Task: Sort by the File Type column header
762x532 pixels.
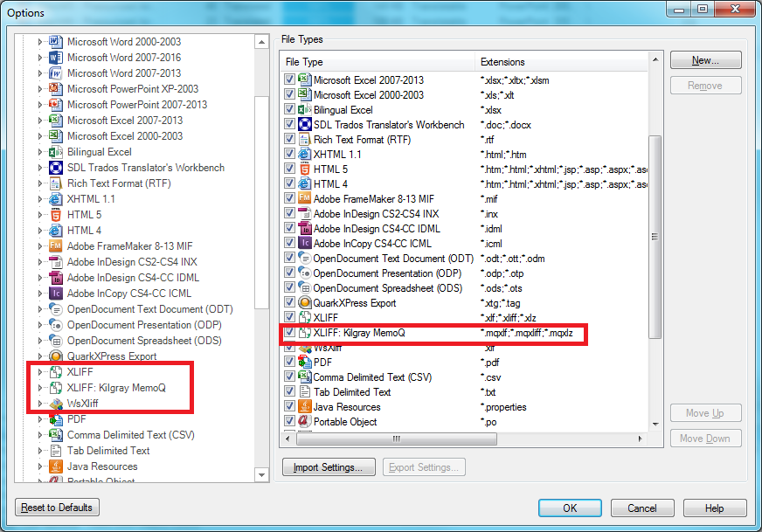Action: [378, 62]
